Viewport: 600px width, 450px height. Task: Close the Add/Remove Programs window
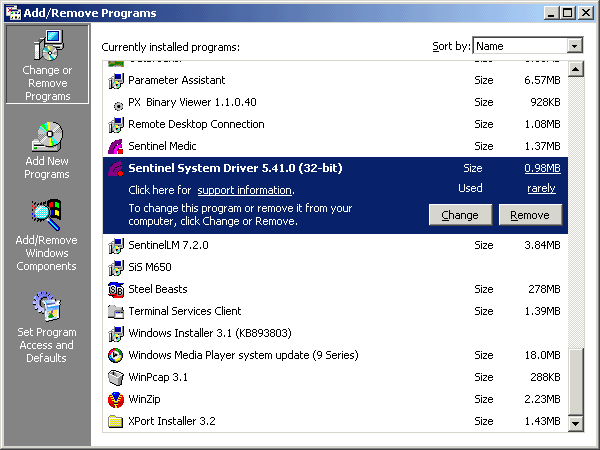586,13
